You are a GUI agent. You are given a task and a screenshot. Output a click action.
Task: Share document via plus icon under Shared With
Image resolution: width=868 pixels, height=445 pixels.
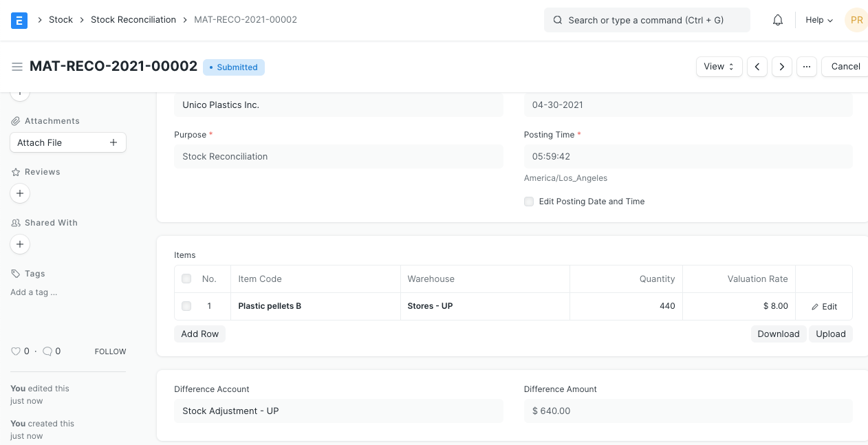[x=20, y=244]
